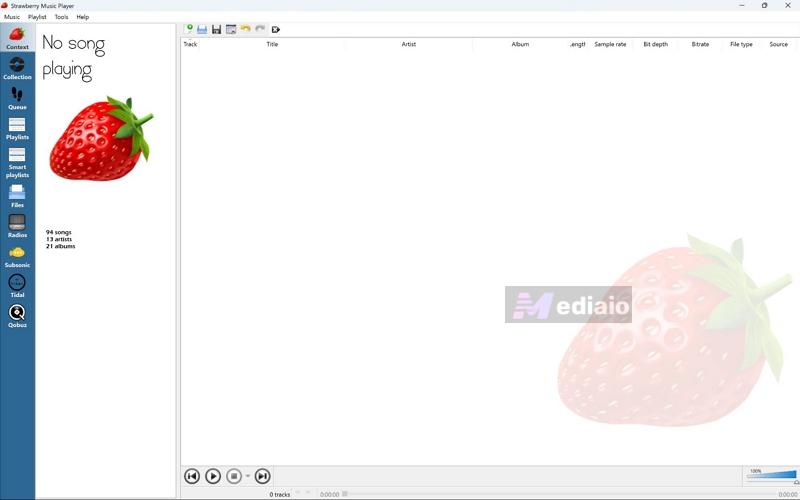Adjust the volume slider
The image size is (800, 500).
pos(770,476)
